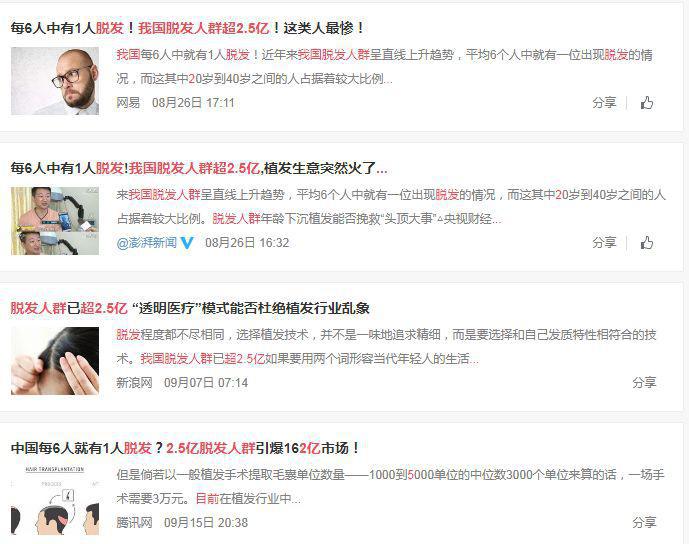Share the 网易 hair loss article

click(604, 103)
